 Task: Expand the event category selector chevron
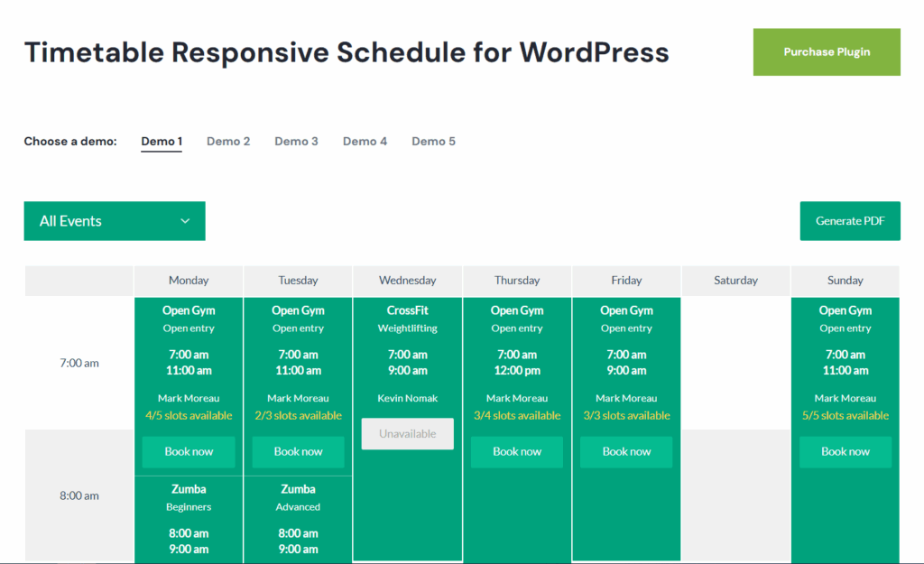(186, 220)
